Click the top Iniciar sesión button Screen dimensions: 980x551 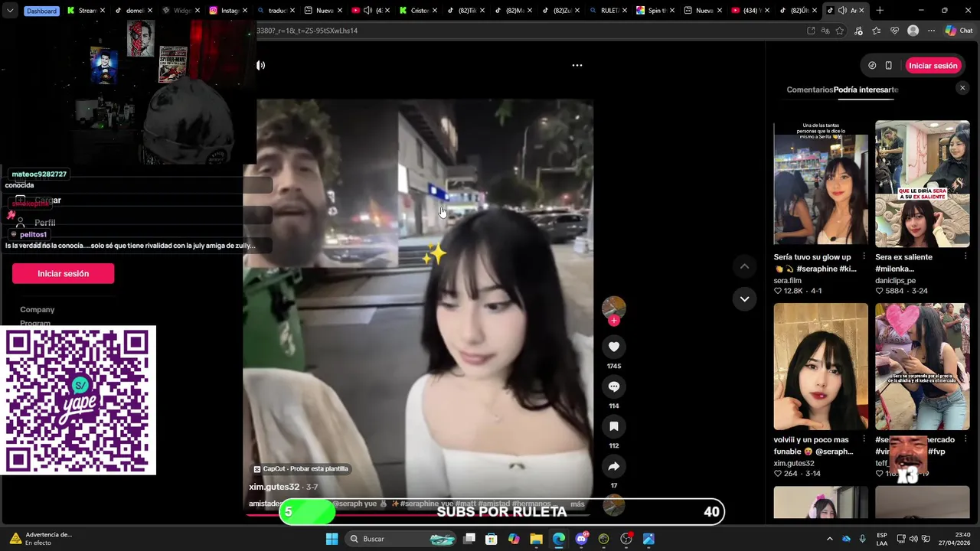tap(933, 66)
